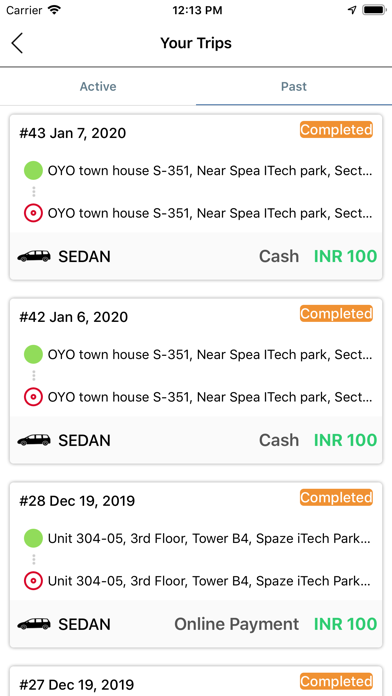Viewport: 392px width, 696px height.
Task: Tap INR 100 fare on trip #43
Action: (x=345, y=256)
